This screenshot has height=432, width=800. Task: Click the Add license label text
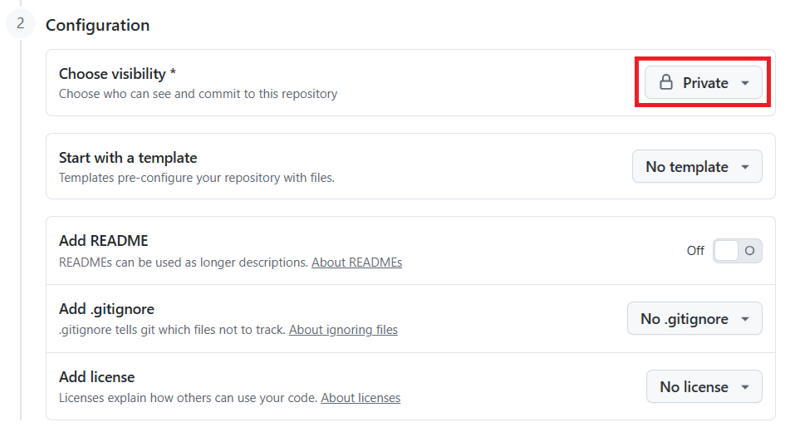(x=97, y=377)
